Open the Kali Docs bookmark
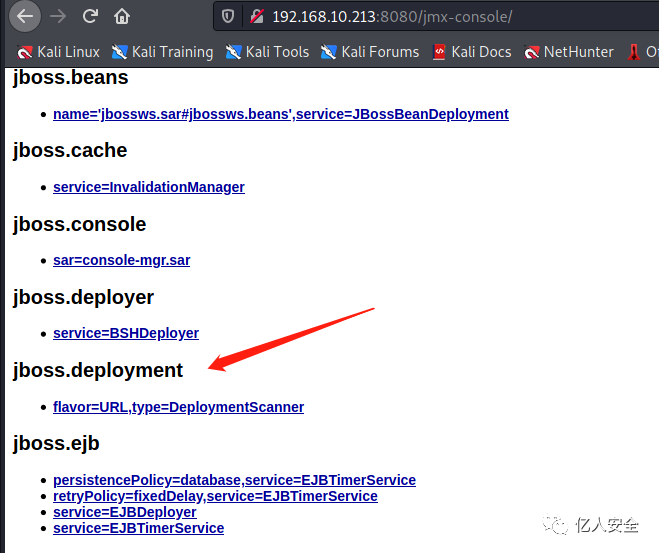 (x=472, y=52)
